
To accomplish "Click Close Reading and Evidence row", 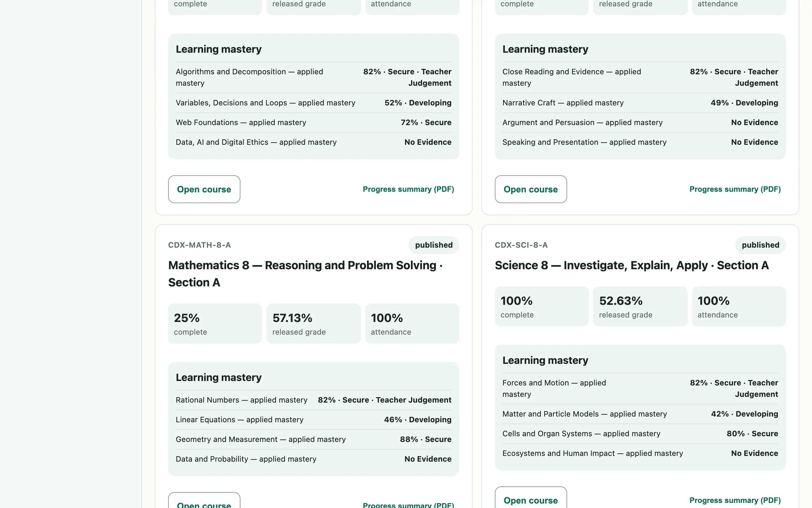I will (640, 77).
